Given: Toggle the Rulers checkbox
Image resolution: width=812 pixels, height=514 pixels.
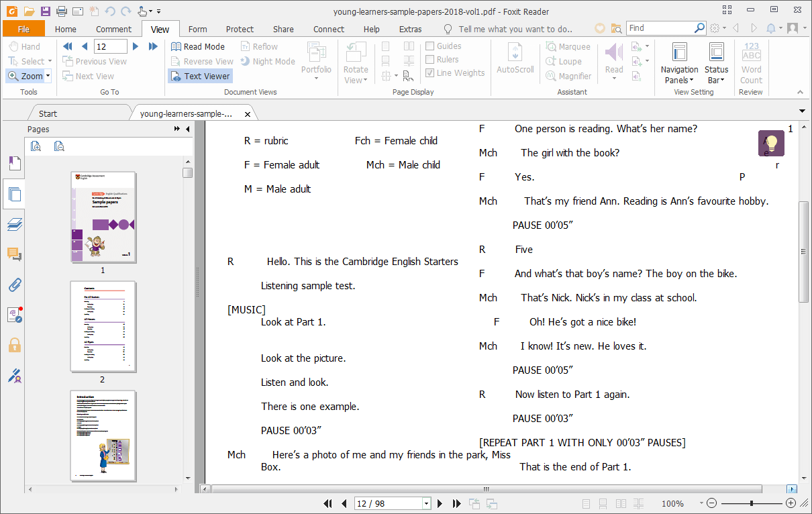Looking at the screenshot, I should 430,60.
